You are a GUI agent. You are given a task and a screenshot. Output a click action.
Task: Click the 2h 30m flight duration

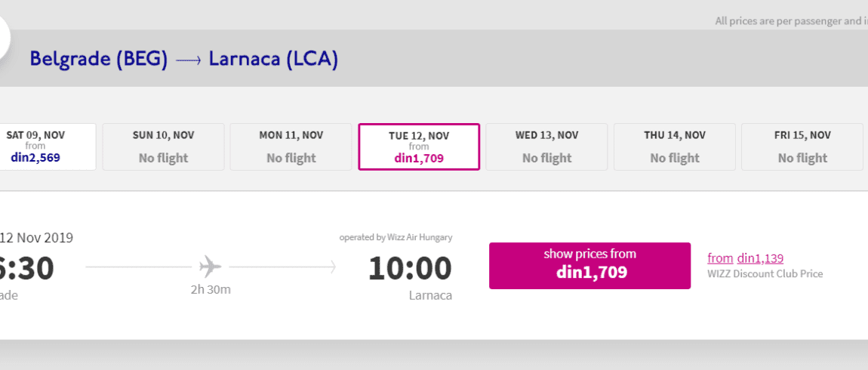coord(211,289)
